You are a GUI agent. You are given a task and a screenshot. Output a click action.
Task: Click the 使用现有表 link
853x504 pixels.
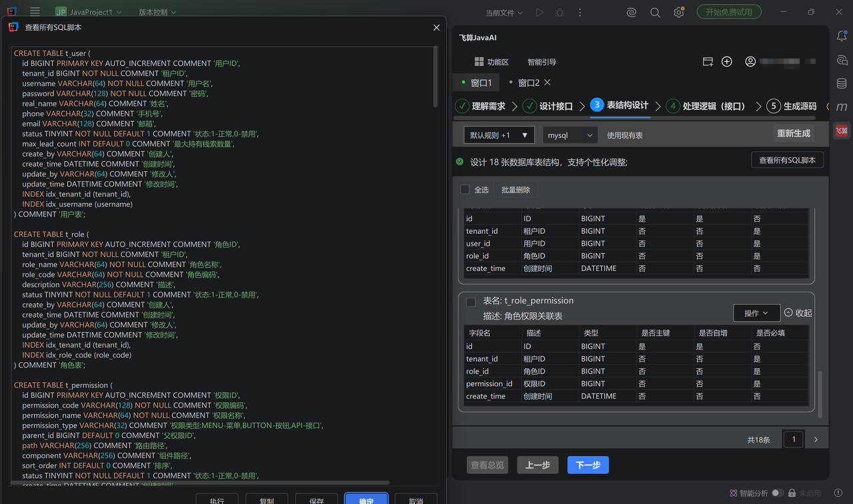[625, 135]
